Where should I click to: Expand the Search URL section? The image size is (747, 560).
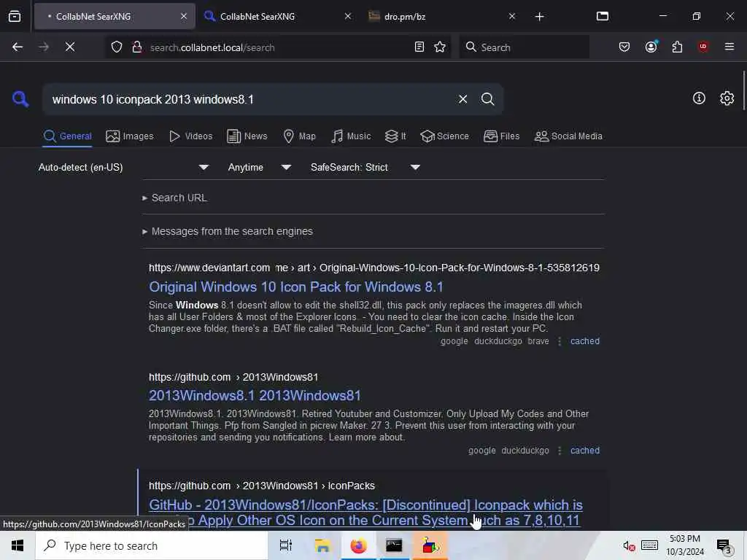(175, 198)
